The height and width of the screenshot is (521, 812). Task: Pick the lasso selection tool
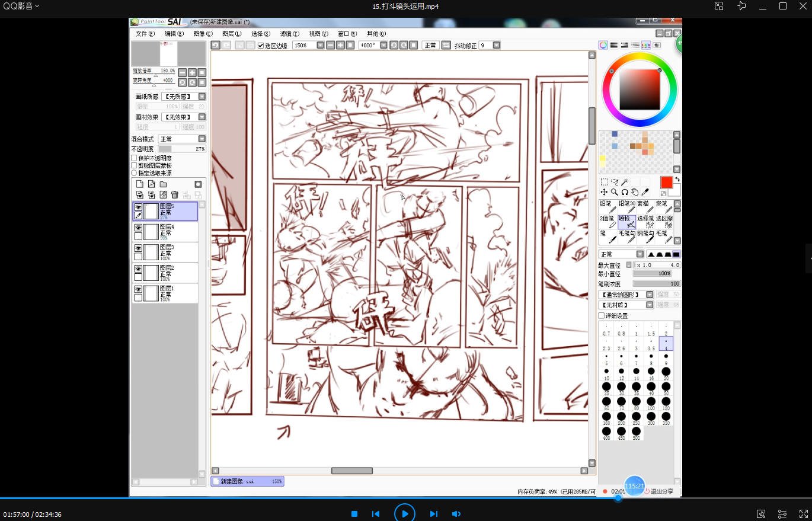[x=614, y=182]
